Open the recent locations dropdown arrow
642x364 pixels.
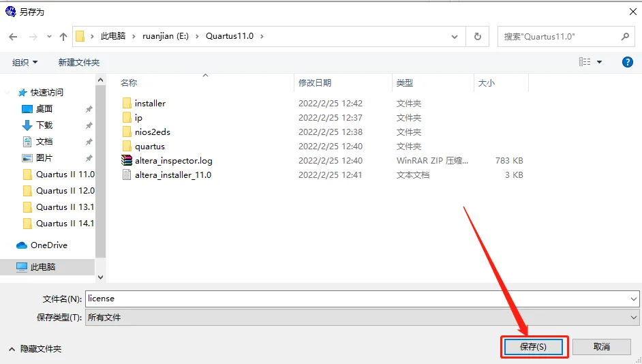pos(49,36)
